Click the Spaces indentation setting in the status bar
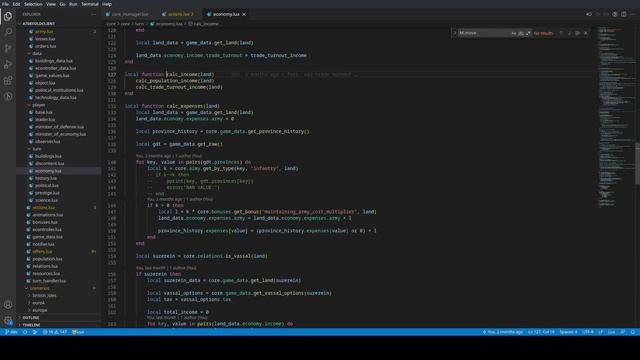640x360 pixels. click(568, 332)
